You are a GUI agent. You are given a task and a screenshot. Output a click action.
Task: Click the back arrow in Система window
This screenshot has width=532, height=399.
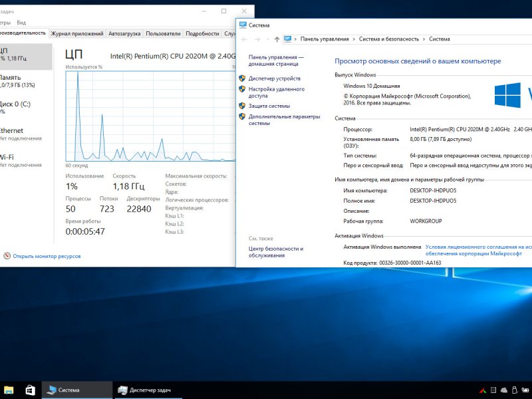[x=244, y=39]
